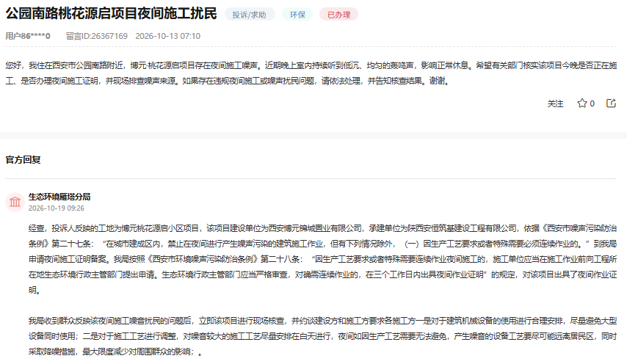Image resolution: width=627 pixels, height=364 pixels.
Task: Click the star favorite icon
Action: [x=581, y=103]
